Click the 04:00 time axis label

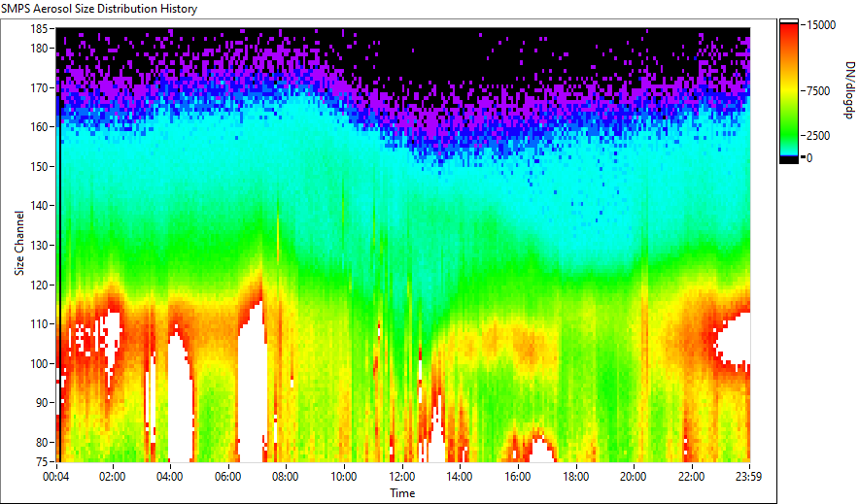coord(170,477)
